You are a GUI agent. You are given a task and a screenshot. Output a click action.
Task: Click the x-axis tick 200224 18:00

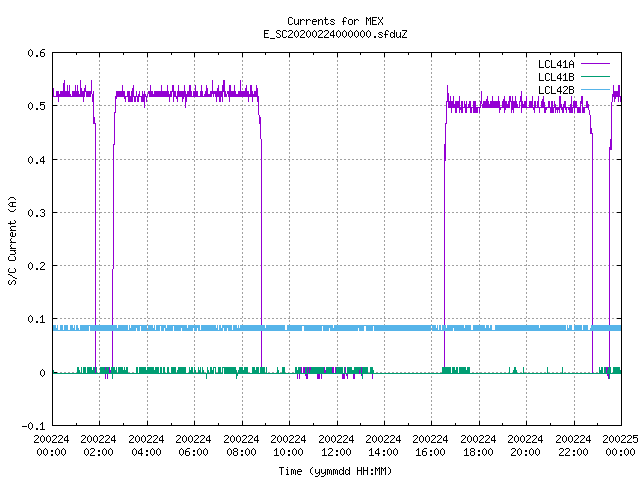point(478,446)
